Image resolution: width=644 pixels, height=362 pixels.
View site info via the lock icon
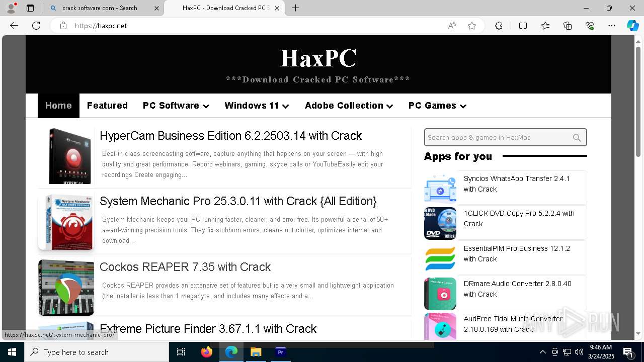point(63,26)
